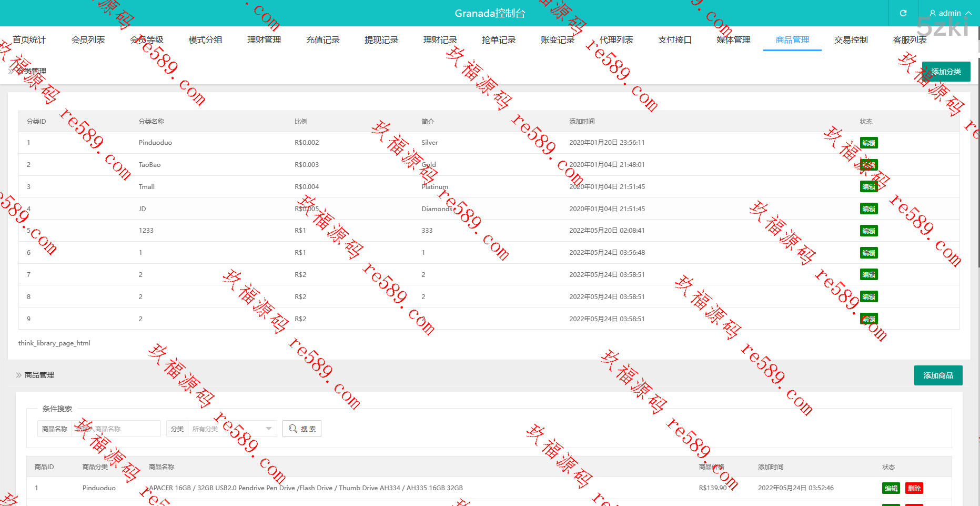Delete the APACER pendrive product
Image resolution: width=980 pixels, height=506 pixels.
click(x=914, y=488)
